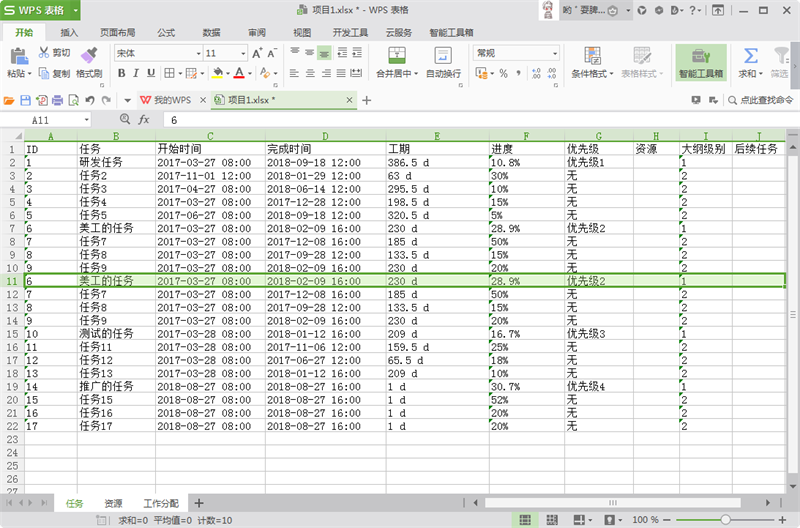
Task: Click the Paste (粘贴) button
Action: point(19,62)
